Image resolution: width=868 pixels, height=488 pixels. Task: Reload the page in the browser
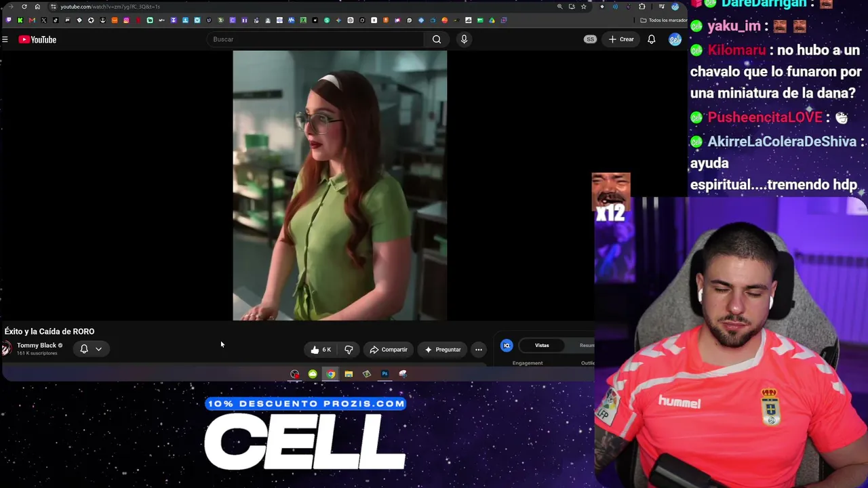pyautogui.click(x=24, y=7)
